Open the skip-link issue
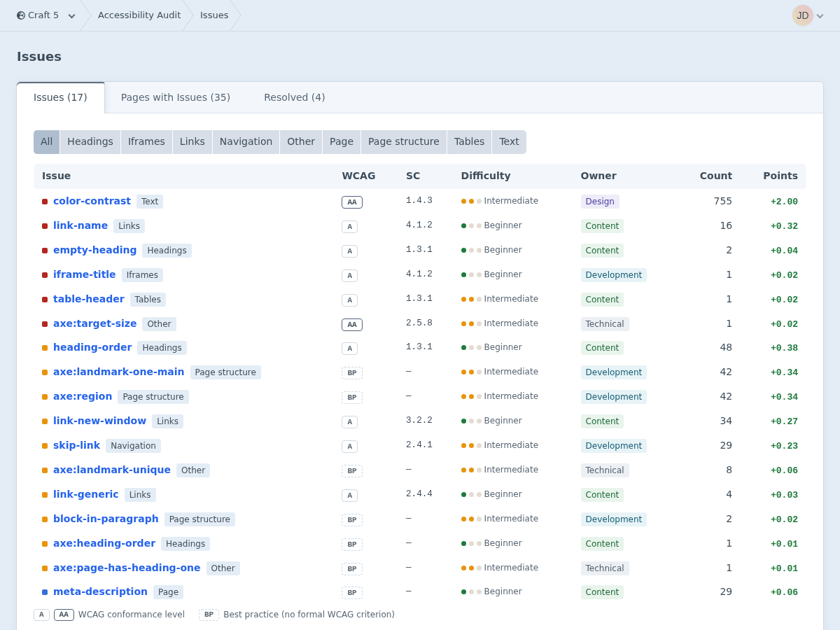 77,445
